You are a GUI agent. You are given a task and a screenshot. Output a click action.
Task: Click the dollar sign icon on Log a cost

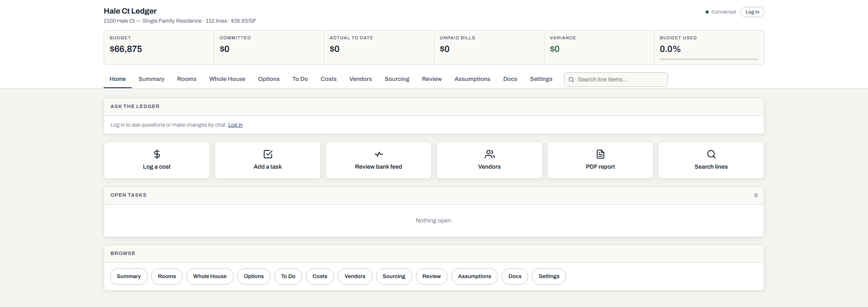point(157,154)
